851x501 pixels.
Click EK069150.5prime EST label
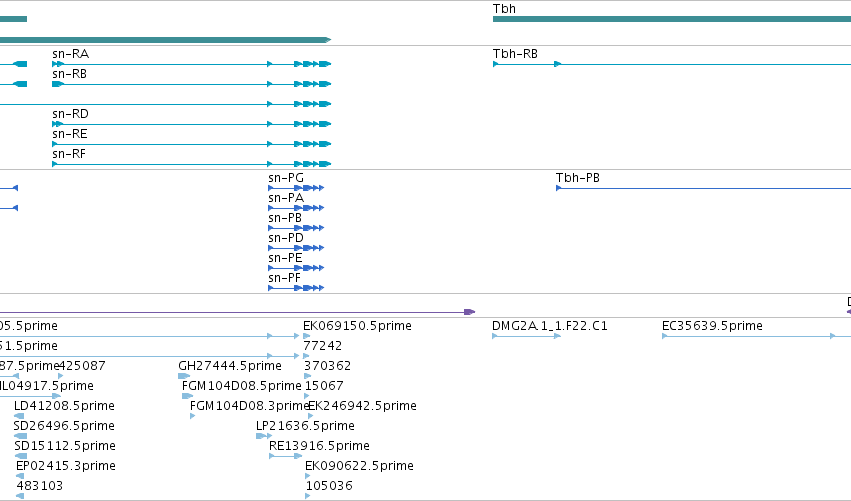click(357, 326)
